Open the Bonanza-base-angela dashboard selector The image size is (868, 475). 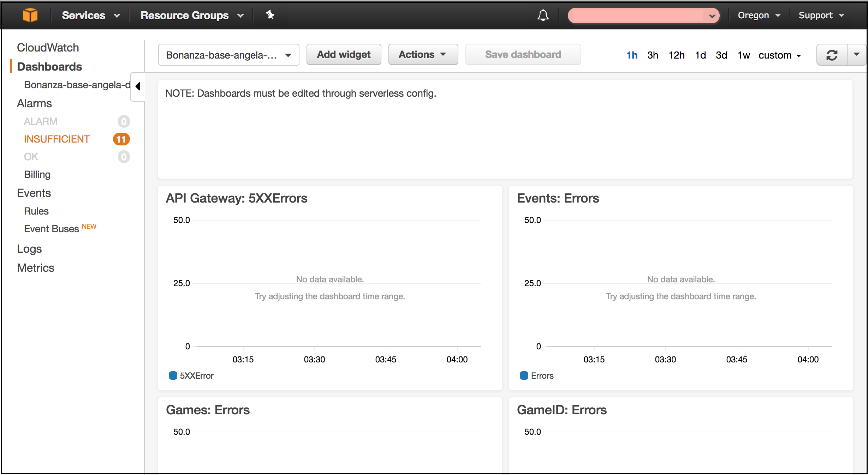228,55
